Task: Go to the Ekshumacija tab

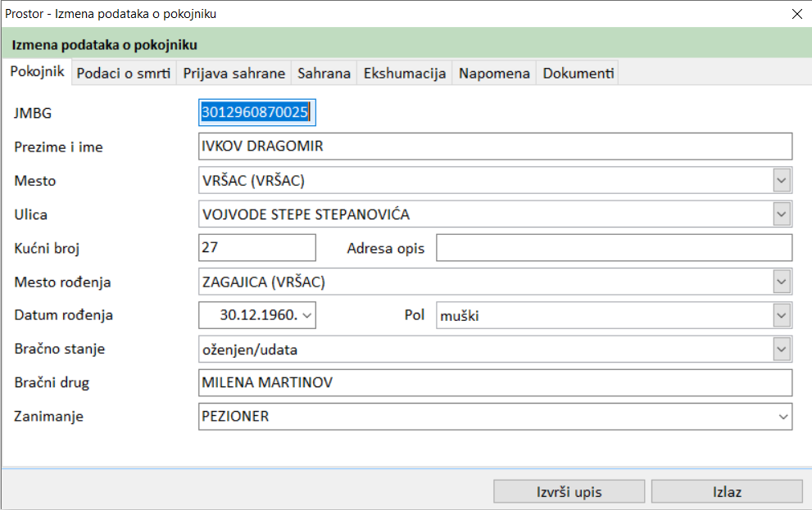Action: click(x=405, y=73)
